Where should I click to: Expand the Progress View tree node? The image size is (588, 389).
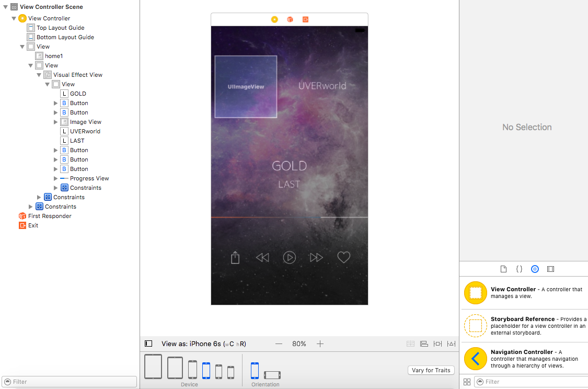[x=55, y=179]
